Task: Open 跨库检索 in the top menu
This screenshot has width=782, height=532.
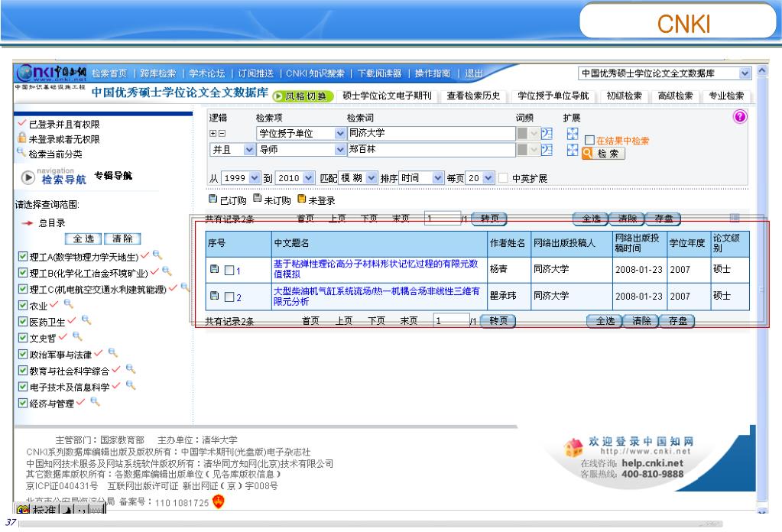Action: pyautogui.click(x=157, y=73)
